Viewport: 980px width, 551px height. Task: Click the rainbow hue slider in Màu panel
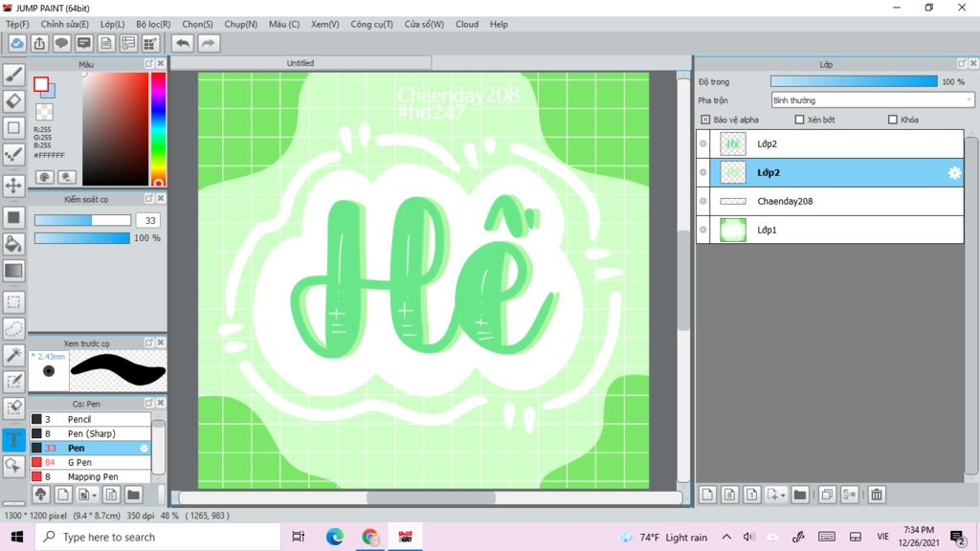pos(158,129)
